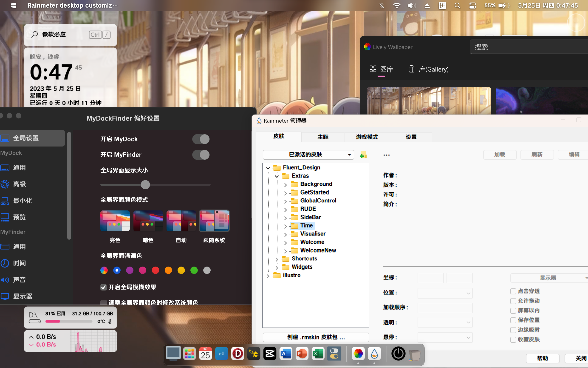Open the 设置 tab in Rainmeter
The width and height of the screenshot is (588, 368).
click(x=411, y=137)
